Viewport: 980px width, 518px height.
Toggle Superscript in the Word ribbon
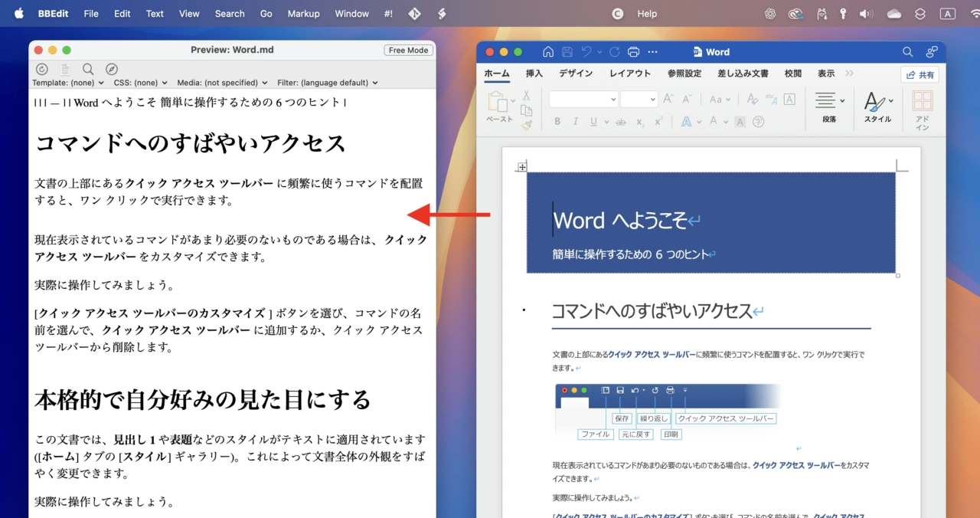click(658, 122)
